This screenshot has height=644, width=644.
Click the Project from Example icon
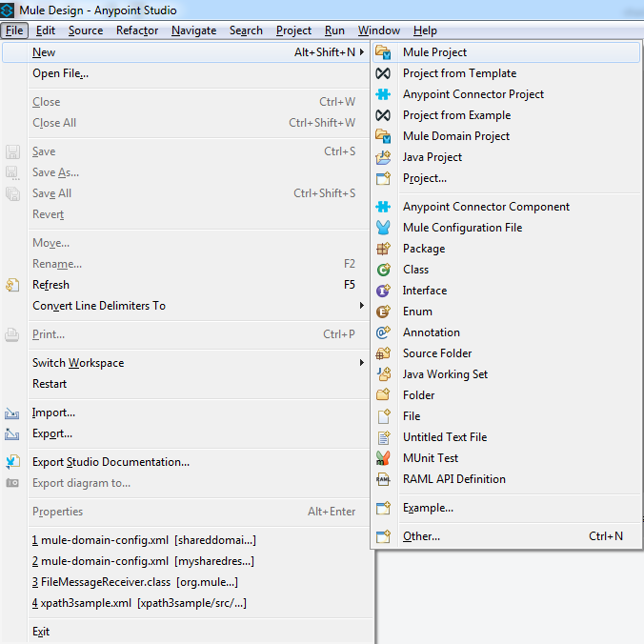[383, 115]
